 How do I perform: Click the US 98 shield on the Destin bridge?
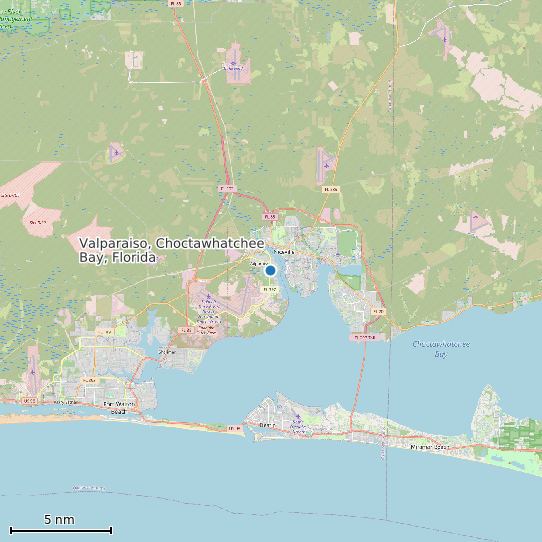pyautogui.click(x=234, y=429)
